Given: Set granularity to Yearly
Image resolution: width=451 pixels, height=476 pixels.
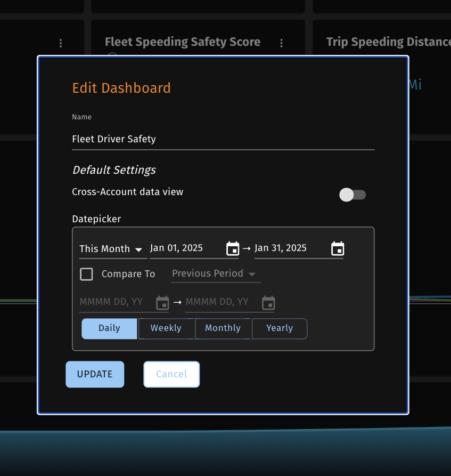Looking at the screenshot, I should [x=280, y=328].
